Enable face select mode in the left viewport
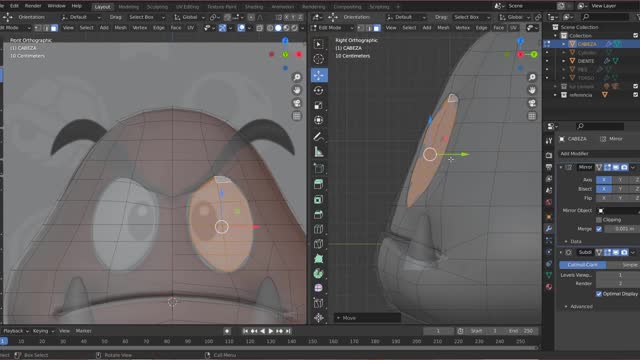 coord(54,28)
